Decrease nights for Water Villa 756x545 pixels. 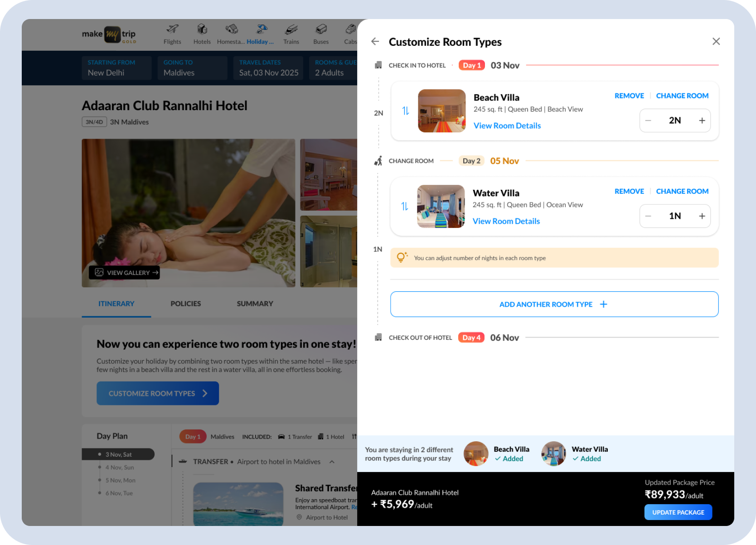(x=648, y=216)
